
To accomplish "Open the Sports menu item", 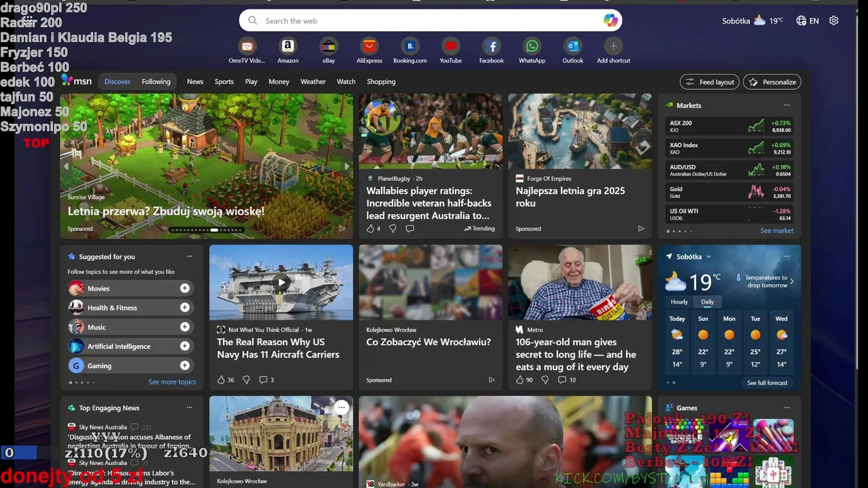I will pos(224,81).
